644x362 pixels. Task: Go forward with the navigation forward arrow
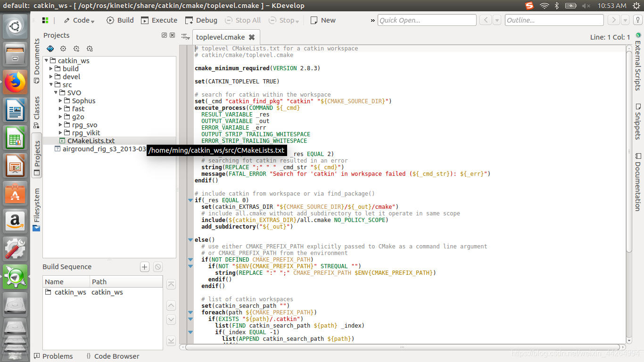[613, 20]
